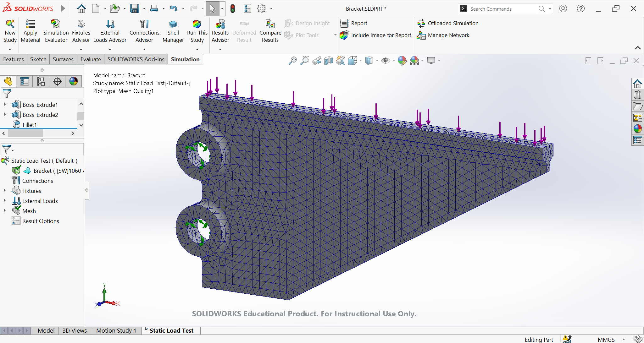Click the Undo icon
Screen dimensions: 644x343
pyautogui.click(x=174, y=8)
